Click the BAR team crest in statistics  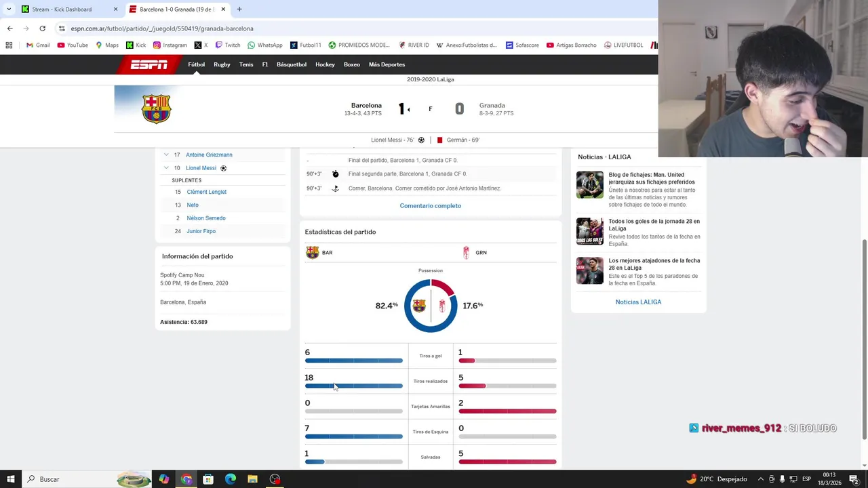(x=312, y=252)
